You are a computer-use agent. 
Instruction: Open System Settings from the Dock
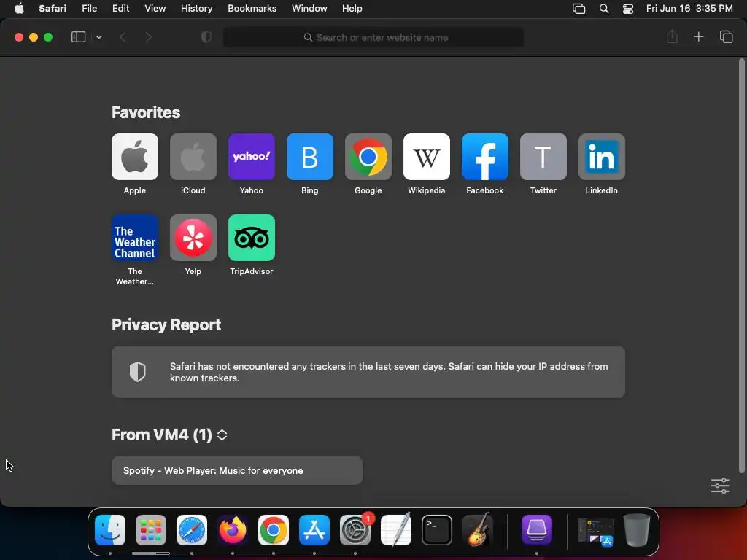[x=355, y=530]
